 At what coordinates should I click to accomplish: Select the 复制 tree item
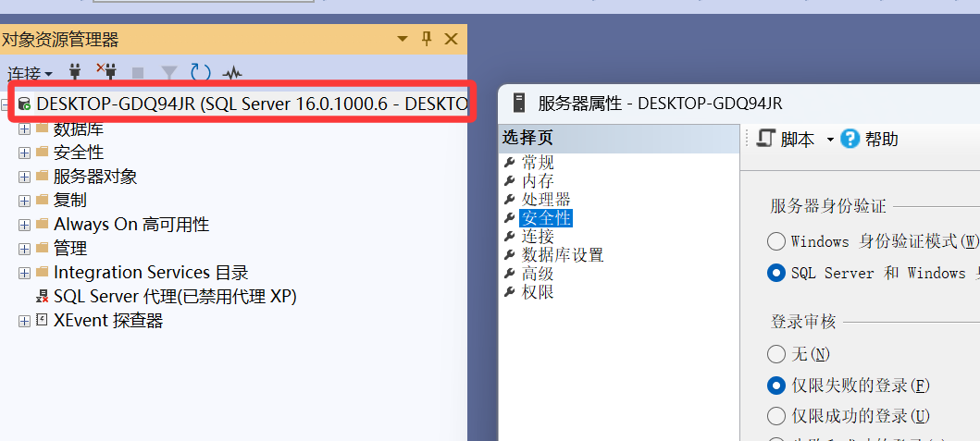70,201
